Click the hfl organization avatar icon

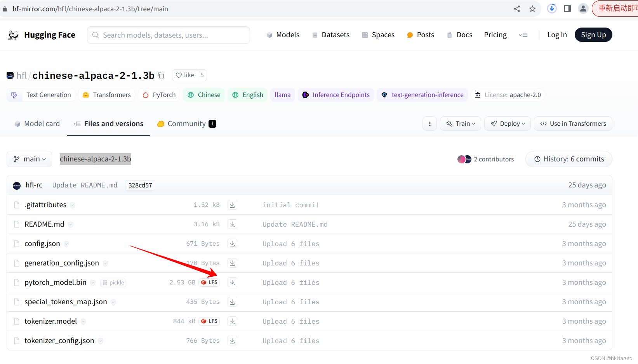pos(10,75)
